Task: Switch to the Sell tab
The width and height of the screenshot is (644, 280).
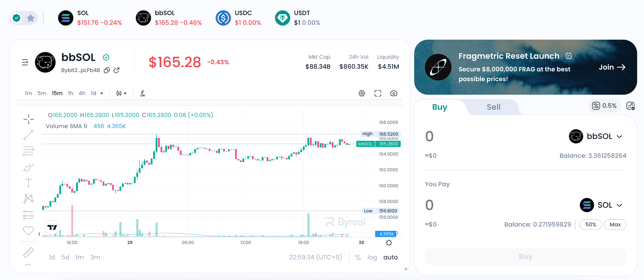Action: tap(493, 107)
